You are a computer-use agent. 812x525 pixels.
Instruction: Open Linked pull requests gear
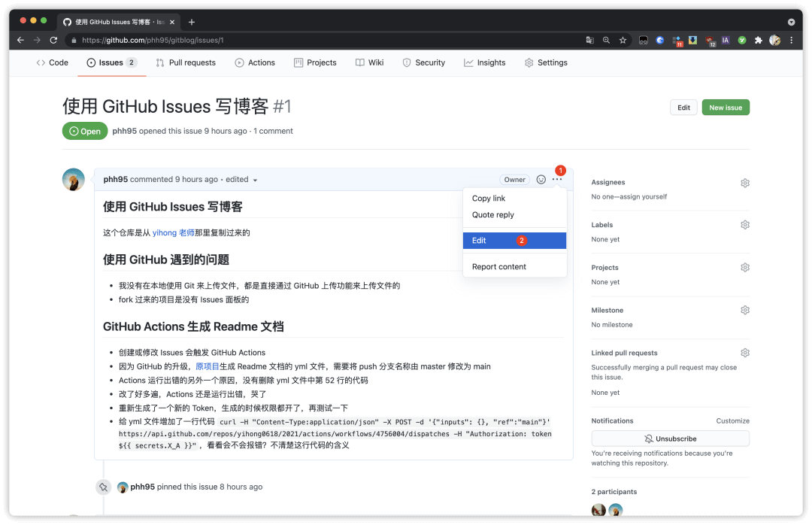(744, 353)
